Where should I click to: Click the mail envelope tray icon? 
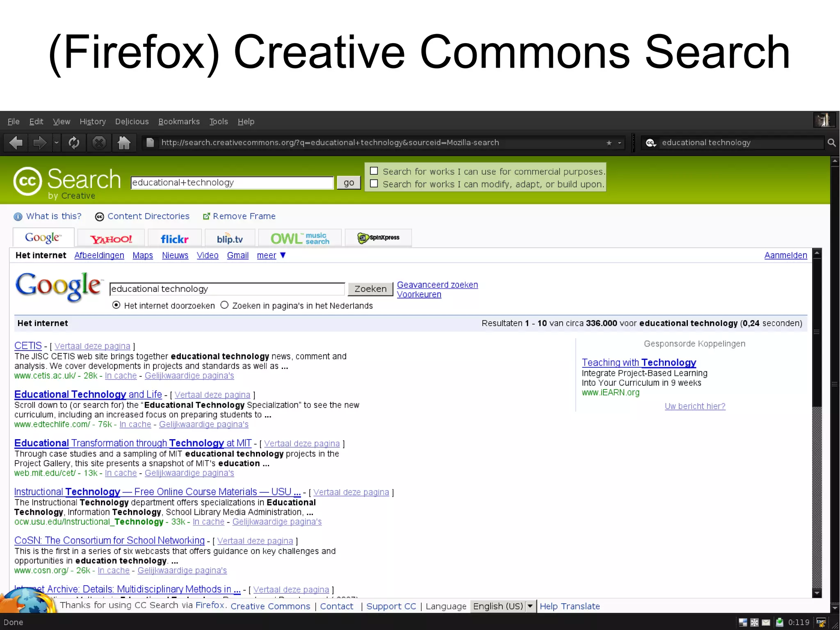click(x=766, y=623)
